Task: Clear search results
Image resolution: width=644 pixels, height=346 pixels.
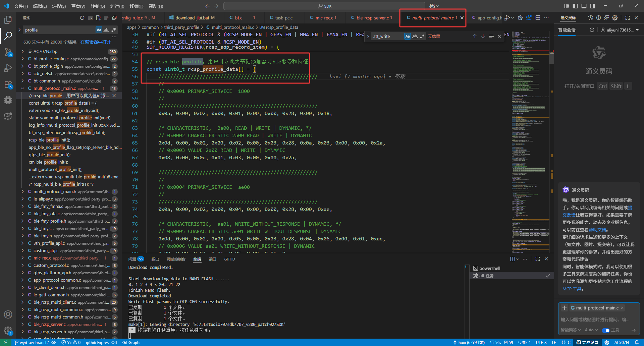Action: [90, 18]
